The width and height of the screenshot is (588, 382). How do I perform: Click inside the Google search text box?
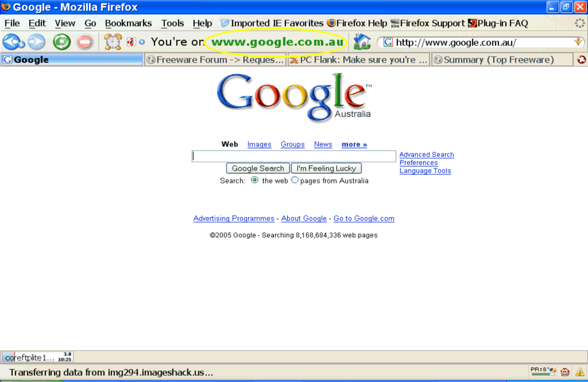pos(293,156)
